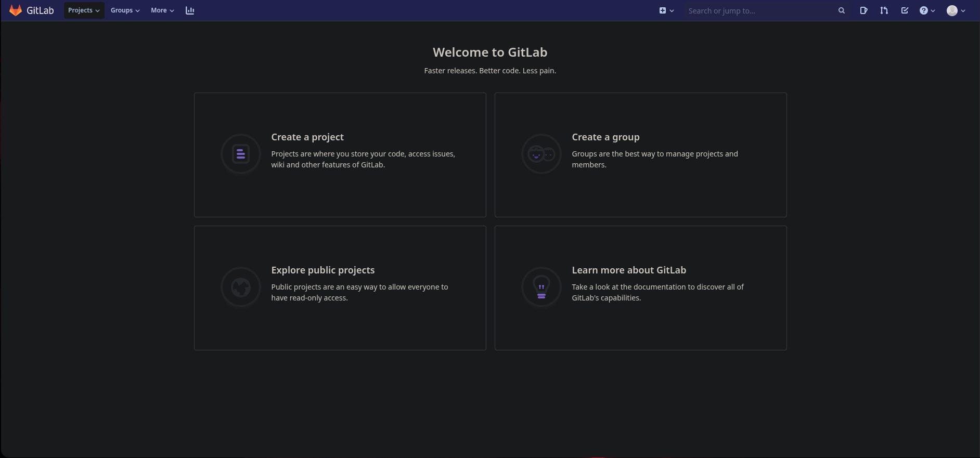
Task: Open the Merge requests icon
Action: (884, 10)
